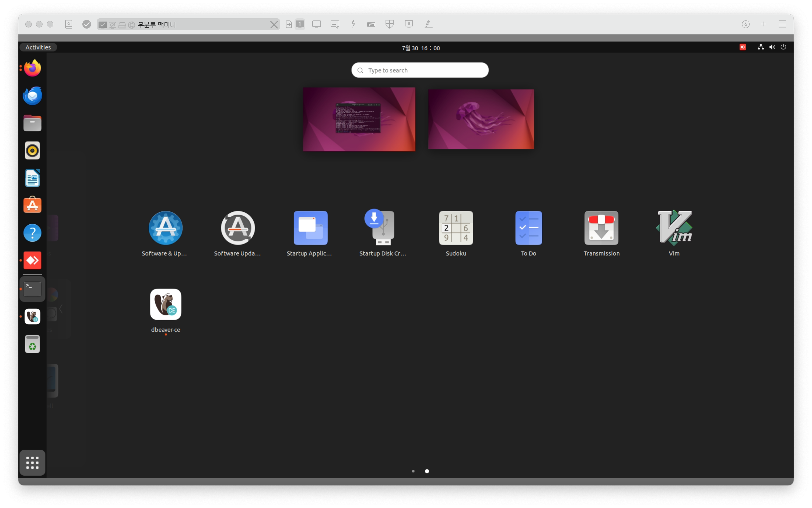Click the Type to search field
This screenshot has width=812, height=508.
[420, 70]
